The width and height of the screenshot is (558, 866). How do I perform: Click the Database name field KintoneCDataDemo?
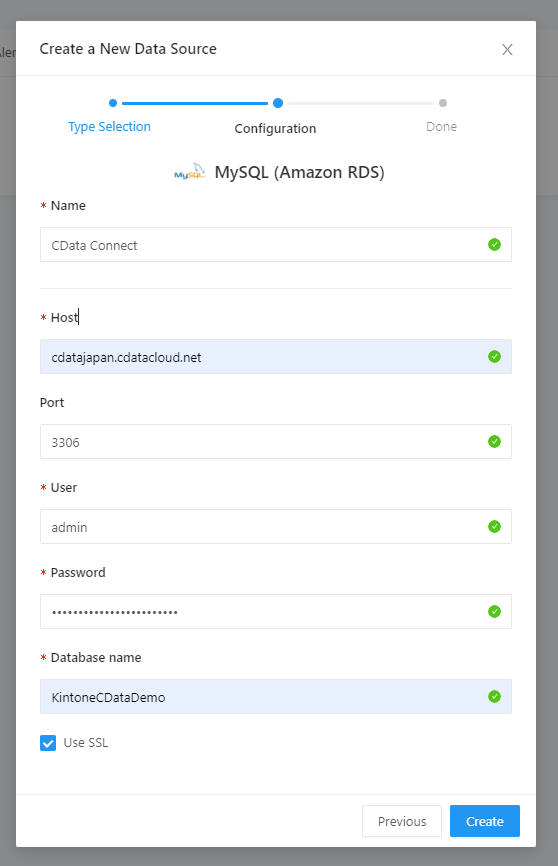coord(276,697)
